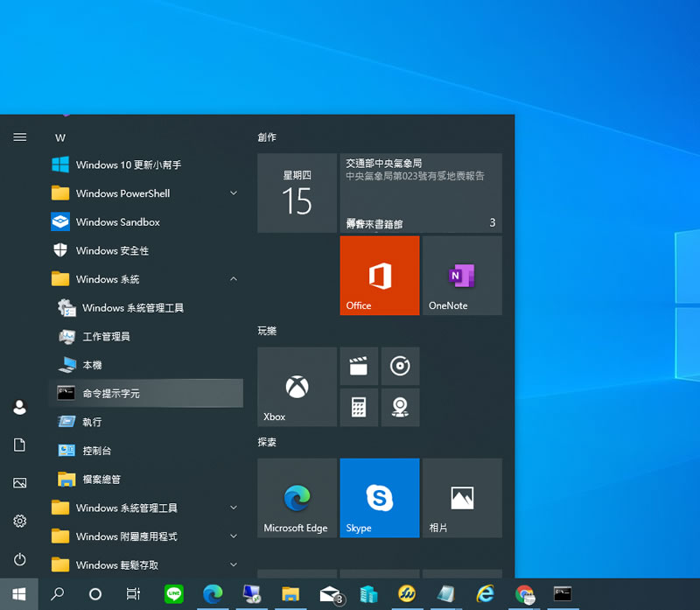Open the Office tile
Viewport: 700px width, 610px height.
click(x=380, y=276)
